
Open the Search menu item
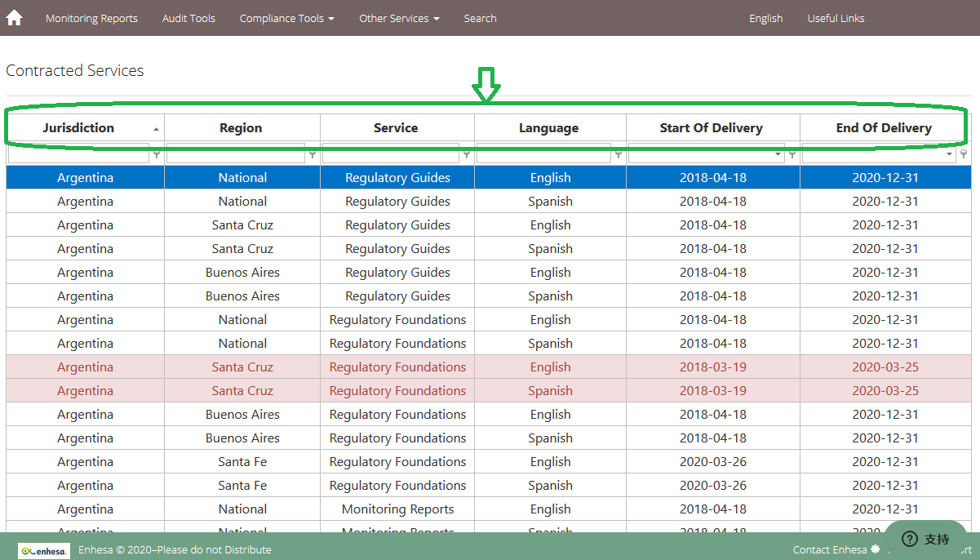pyautogui.click(x=480, y=18)
